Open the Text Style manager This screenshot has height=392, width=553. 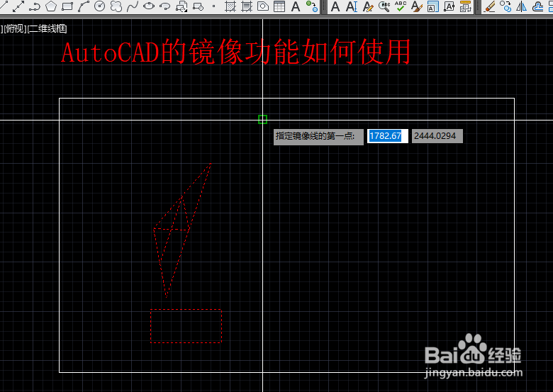tap(416, 6)
